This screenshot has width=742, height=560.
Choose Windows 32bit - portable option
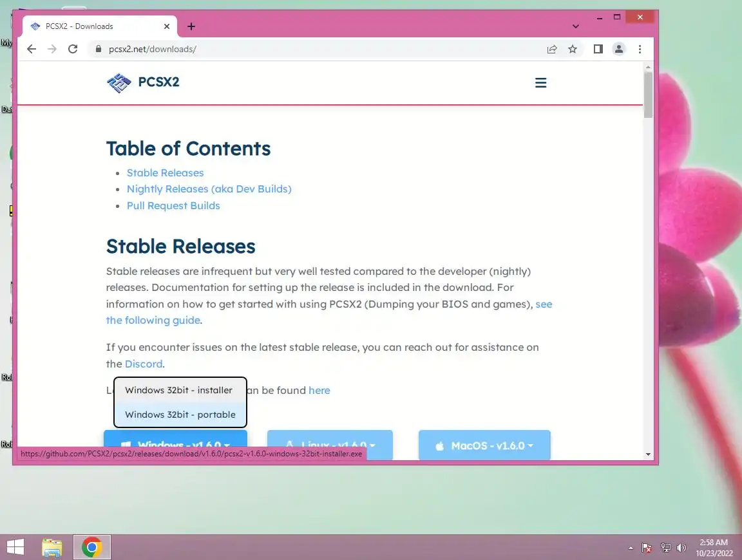coord(180,415)
